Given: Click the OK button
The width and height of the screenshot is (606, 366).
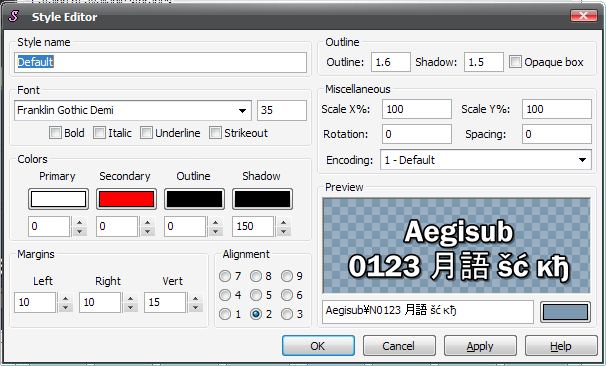Looking at the screenshot, I should (318, 346).
